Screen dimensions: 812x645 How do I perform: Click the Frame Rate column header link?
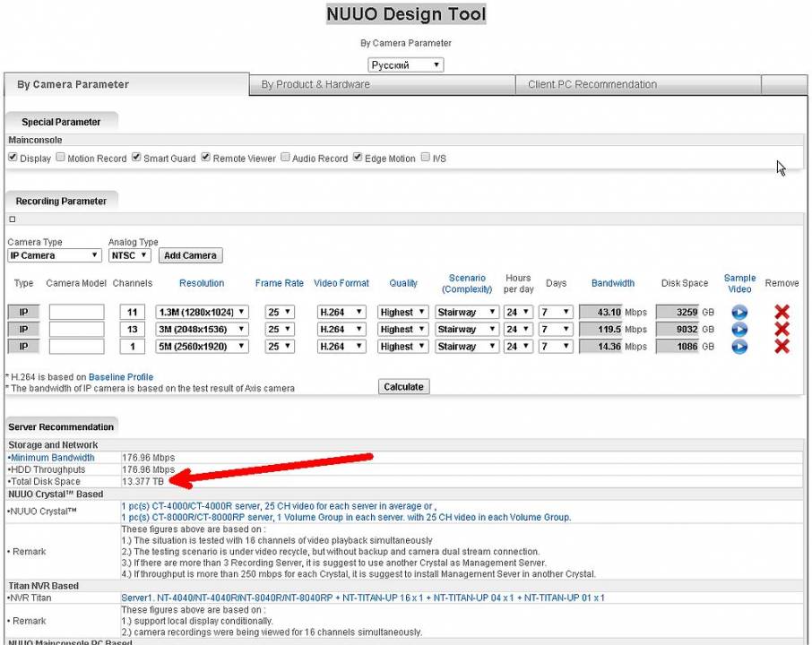tap(279, 283)
